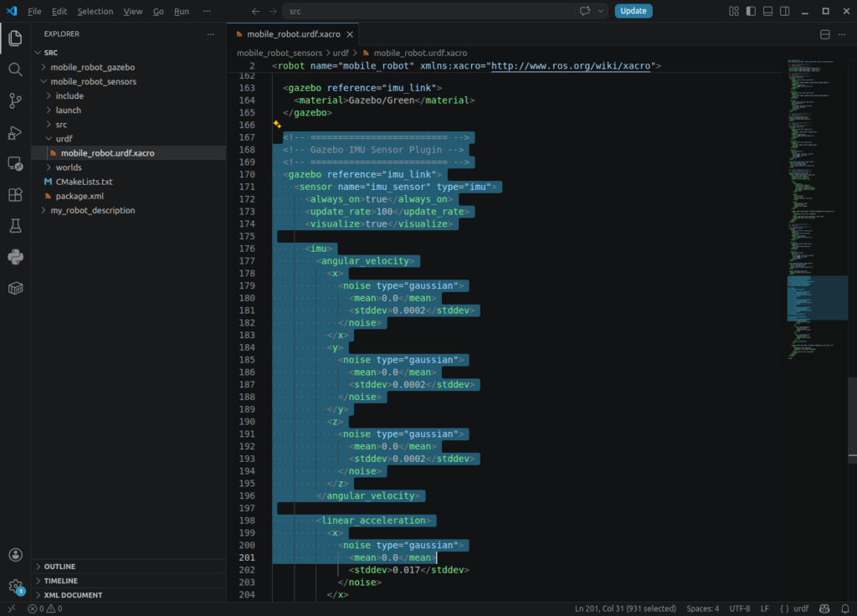
Task: Show more menu bar items ellipsis
Action: [207, 11]
